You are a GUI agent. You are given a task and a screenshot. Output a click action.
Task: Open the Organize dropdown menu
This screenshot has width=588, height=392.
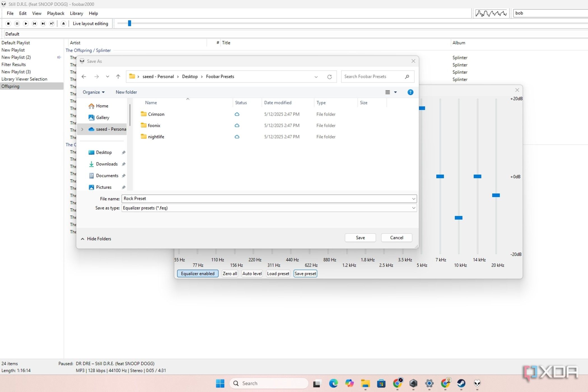point(94,92)
